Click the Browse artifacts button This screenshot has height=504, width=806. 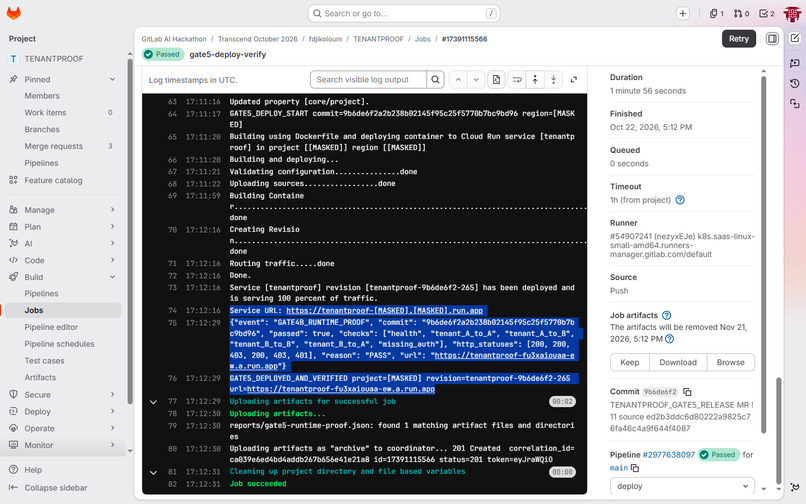[730, 363]
